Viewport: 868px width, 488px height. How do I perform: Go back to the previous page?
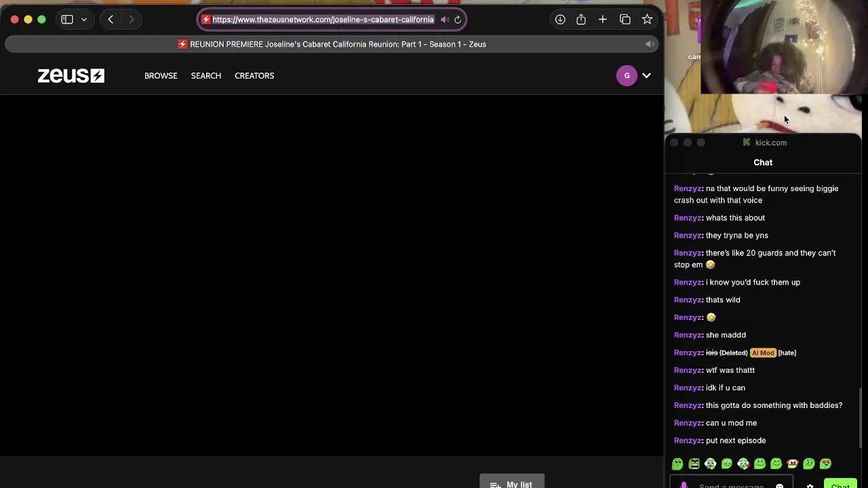(111, 20)
